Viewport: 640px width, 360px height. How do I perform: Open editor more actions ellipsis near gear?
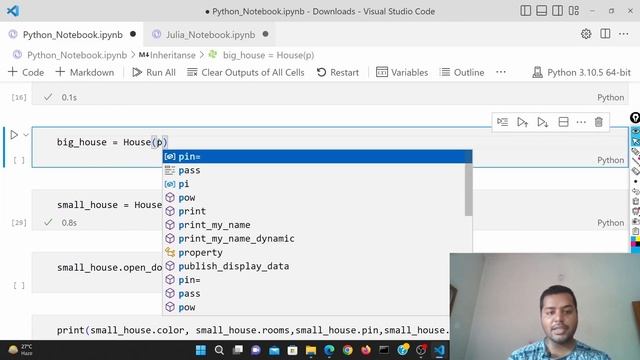click(x=623, y=34)
